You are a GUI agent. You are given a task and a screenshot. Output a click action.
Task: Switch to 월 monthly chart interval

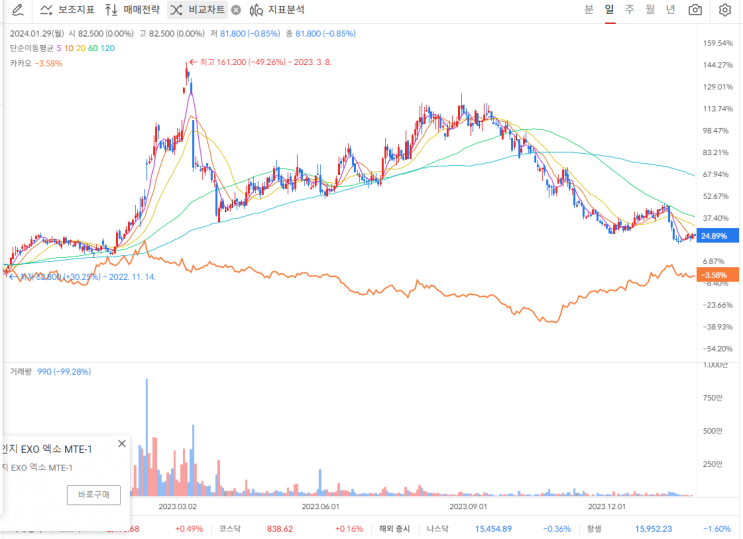(x=650, y=9)
